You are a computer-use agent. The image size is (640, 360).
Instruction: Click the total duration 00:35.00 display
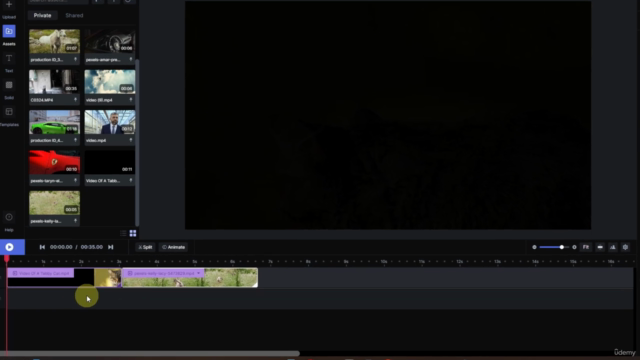92,247
